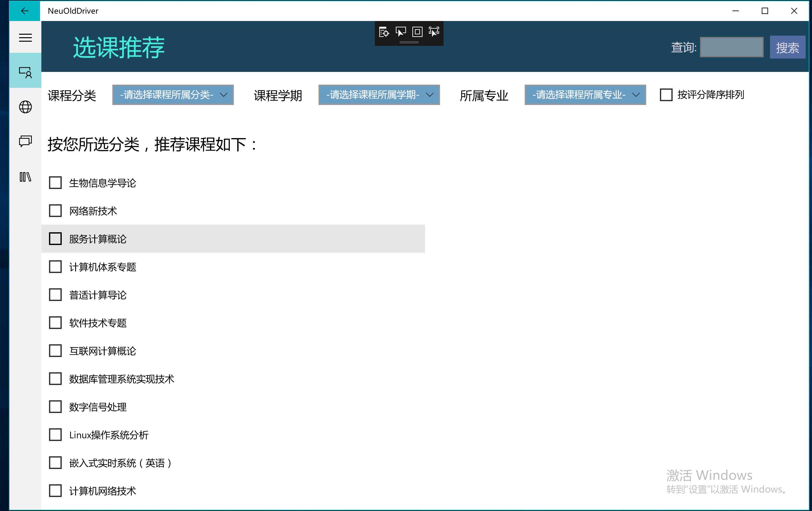Check the 软件技术专题 checkbox
The image size is (812, 511).
(55, 323)
